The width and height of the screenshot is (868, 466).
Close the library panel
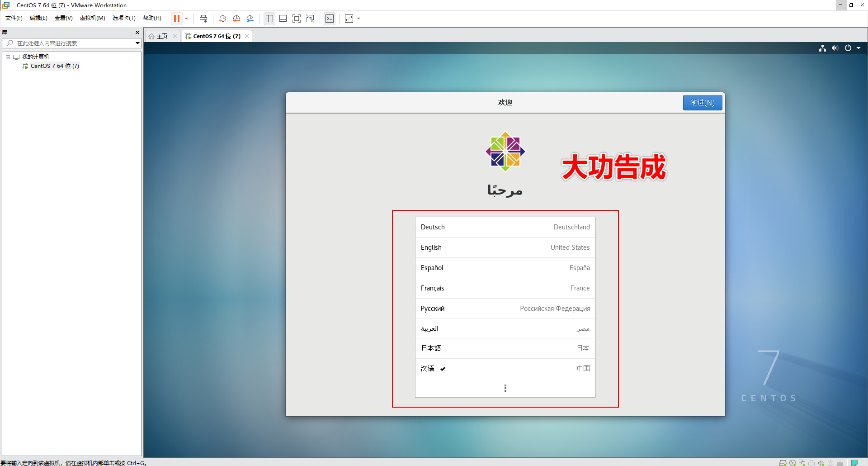point(137,33)
